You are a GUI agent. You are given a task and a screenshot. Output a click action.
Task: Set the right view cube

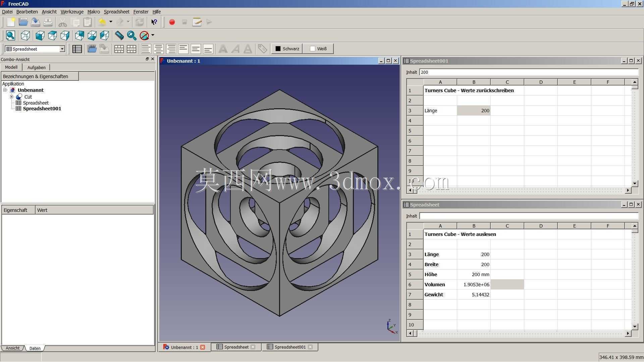pyautogui.click(x=65, y=36)
